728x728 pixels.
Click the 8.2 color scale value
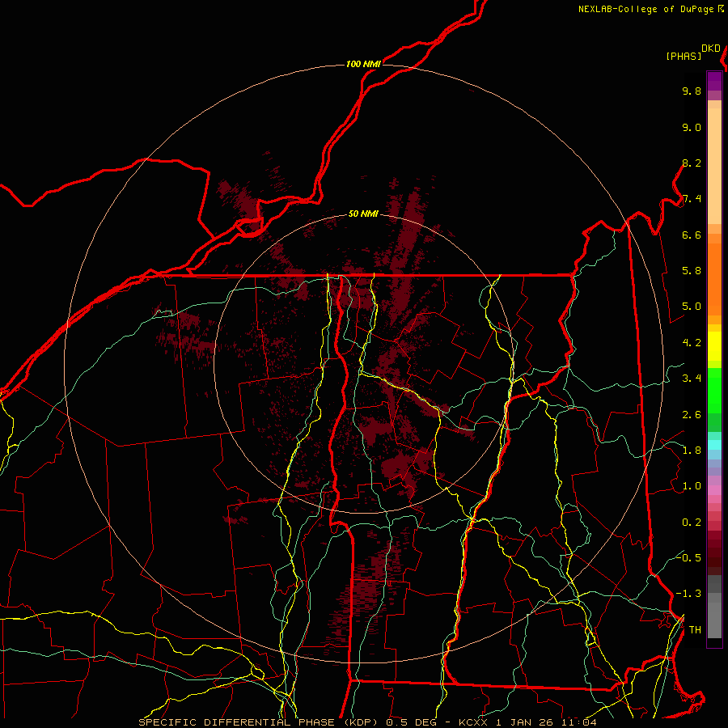(692, 163)
